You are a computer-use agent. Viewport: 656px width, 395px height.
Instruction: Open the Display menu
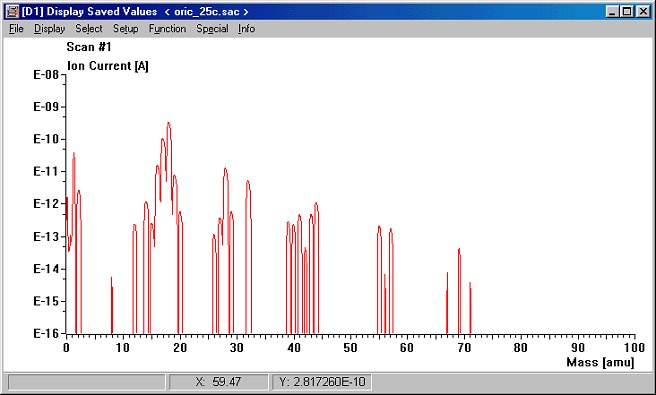pos(49,28)
